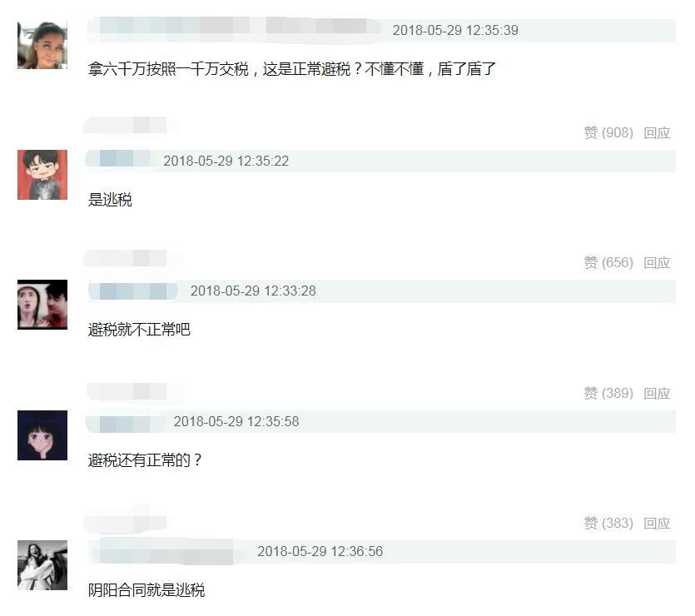Open the anime girl avatar with dark blue background
This screenshot has width=695, height=616.
point(42,435)
